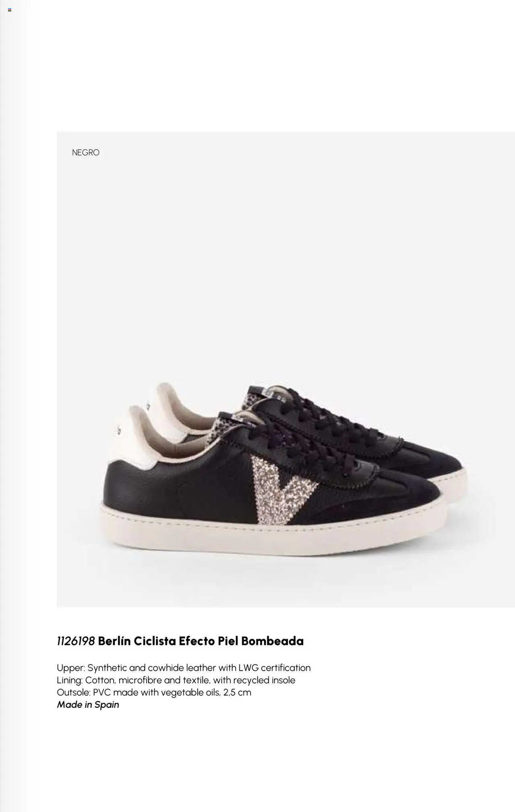Click the Made in Spain text

(x=88, y=705)
